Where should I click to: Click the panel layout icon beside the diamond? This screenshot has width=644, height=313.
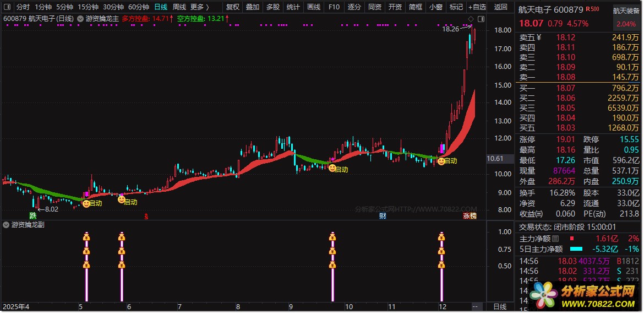tap(480, 19)
